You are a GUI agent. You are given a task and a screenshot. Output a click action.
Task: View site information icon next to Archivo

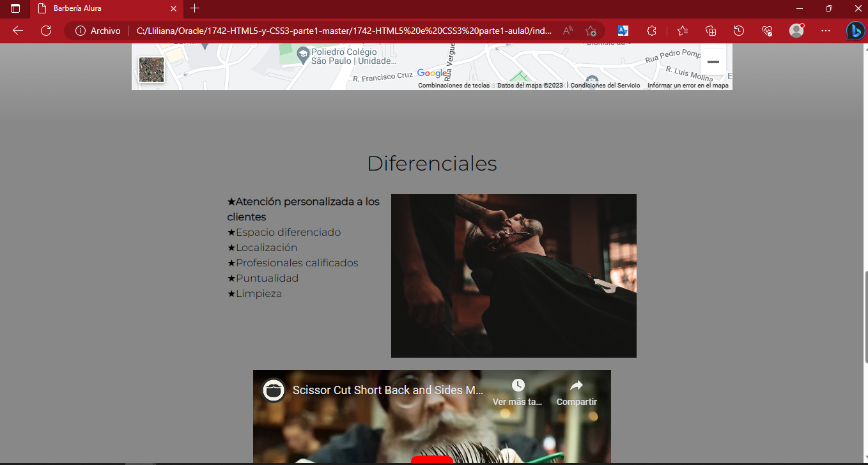(x=81, y=31)
